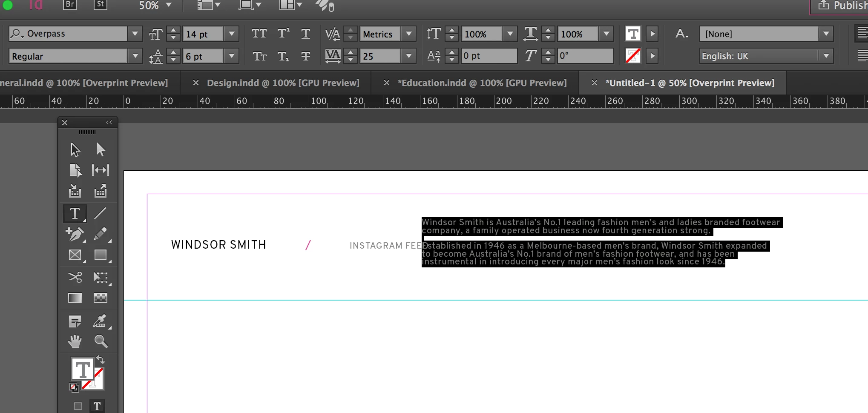Viewport: 868px width, 413px height.
Task: Open the Regular font style dropdown
Action: pos(135,56)
